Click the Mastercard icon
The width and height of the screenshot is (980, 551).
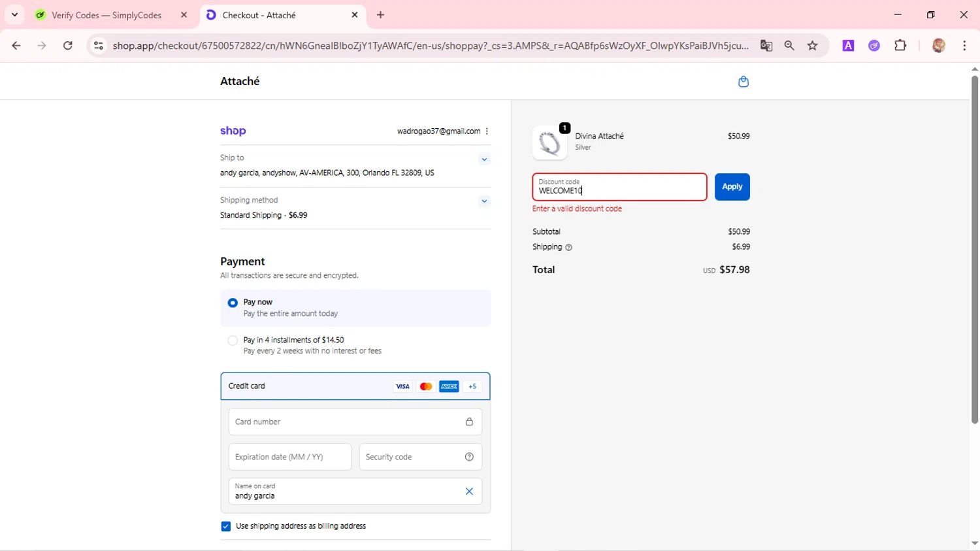[426, 387]
